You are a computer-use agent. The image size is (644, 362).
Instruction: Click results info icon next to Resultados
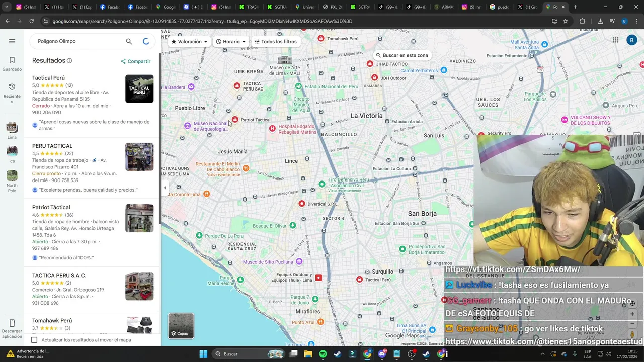coord(69,61)
